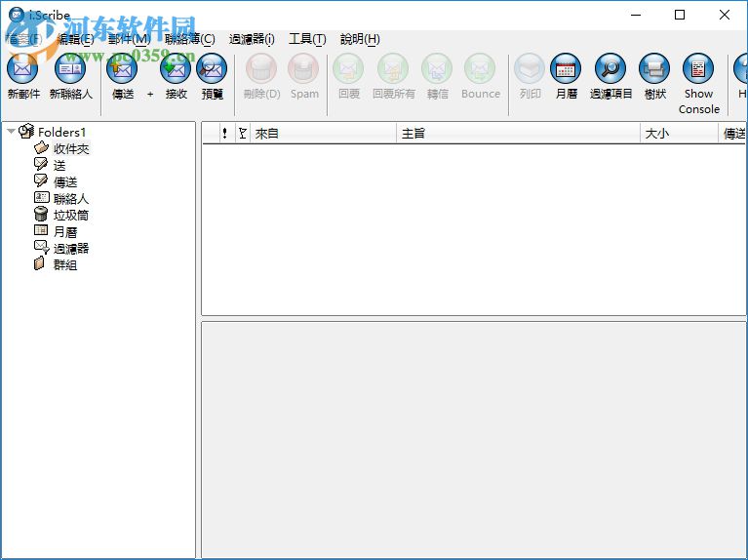Click the 刪除(D) delete icon
748x560 pixels.
coord(261,69)
